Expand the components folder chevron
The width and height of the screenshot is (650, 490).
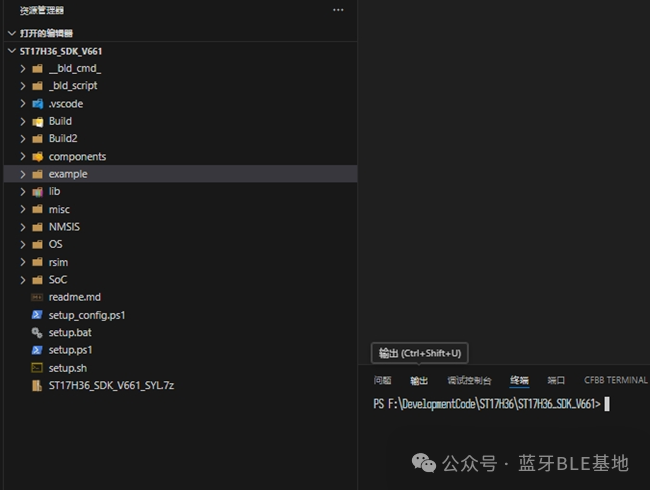(x=23, y=156)
